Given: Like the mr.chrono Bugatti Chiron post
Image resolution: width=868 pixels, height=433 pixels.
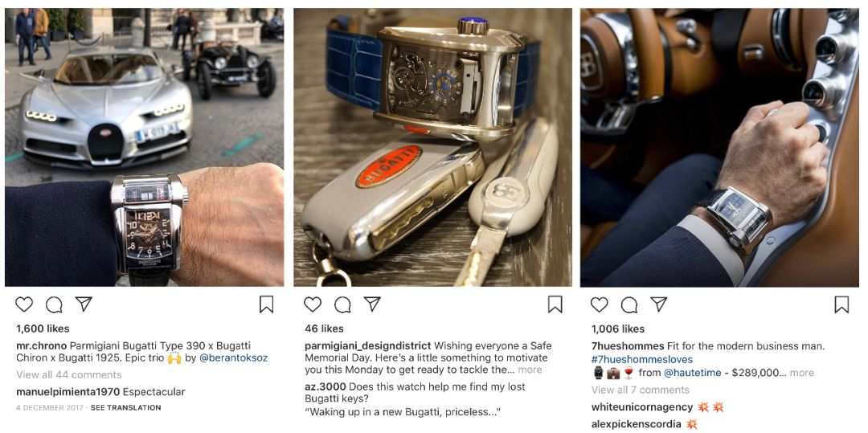Looking at the screenshot, I should point(24,304).
